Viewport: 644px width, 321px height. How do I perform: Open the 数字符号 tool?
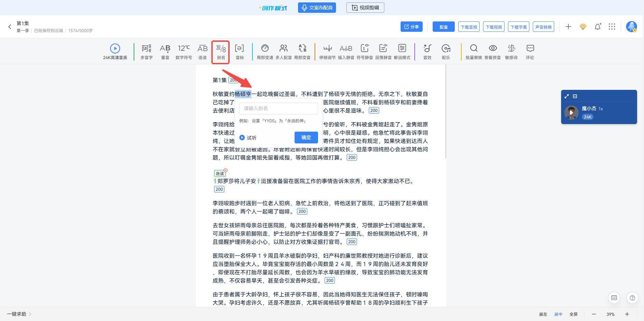tap(184, 52)
